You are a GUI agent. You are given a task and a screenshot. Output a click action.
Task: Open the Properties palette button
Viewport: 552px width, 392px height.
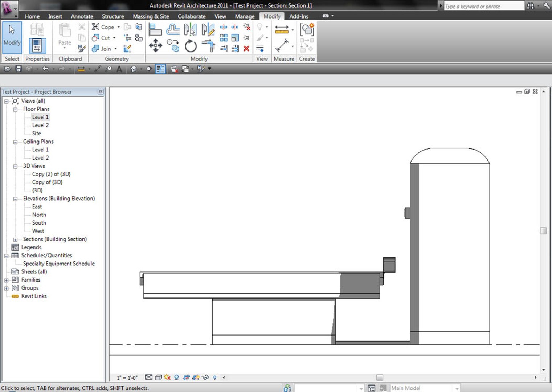click(37, 46)
